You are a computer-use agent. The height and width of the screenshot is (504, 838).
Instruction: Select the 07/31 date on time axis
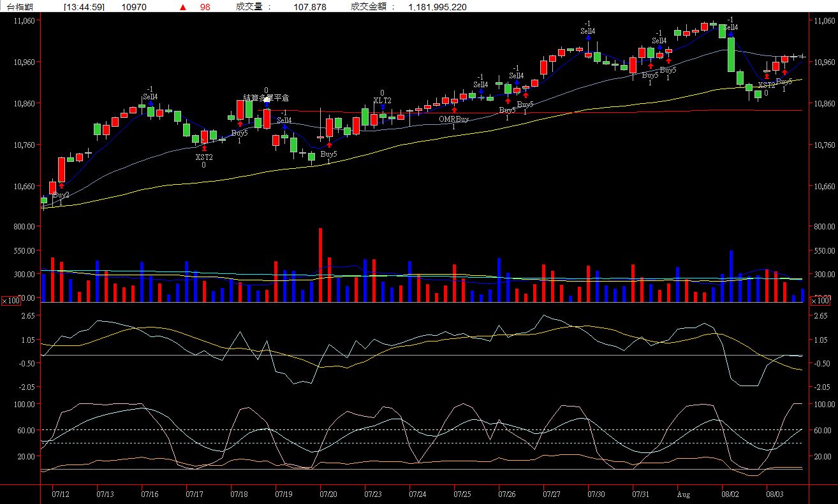[641, 494]
